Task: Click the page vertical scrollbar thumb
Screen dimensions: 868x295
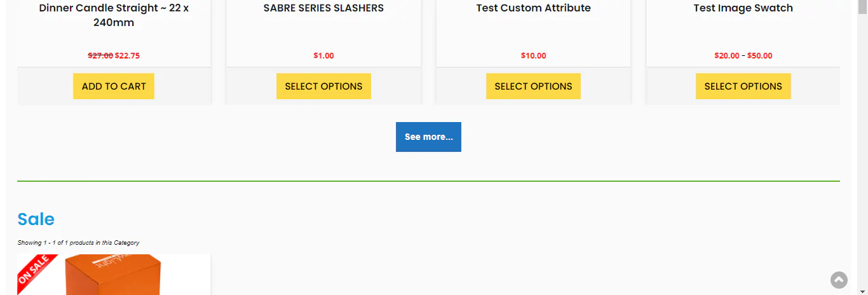Action: click(x=862, y=5)
